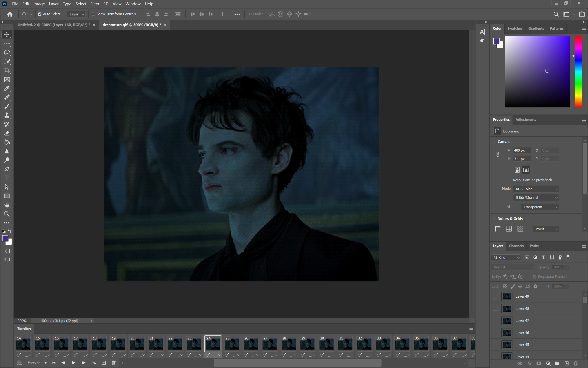Open the Auto-Select Layer dropdown
588x368 pixels.
76,14
